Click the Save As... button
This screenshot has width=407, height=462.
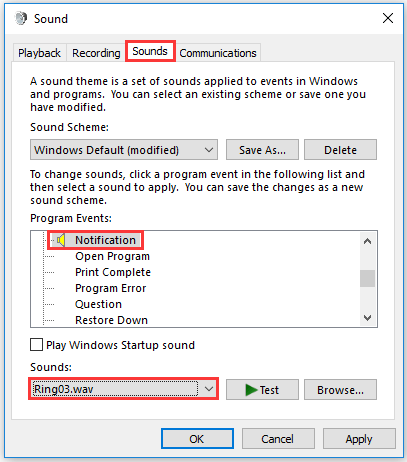[262, 150]
